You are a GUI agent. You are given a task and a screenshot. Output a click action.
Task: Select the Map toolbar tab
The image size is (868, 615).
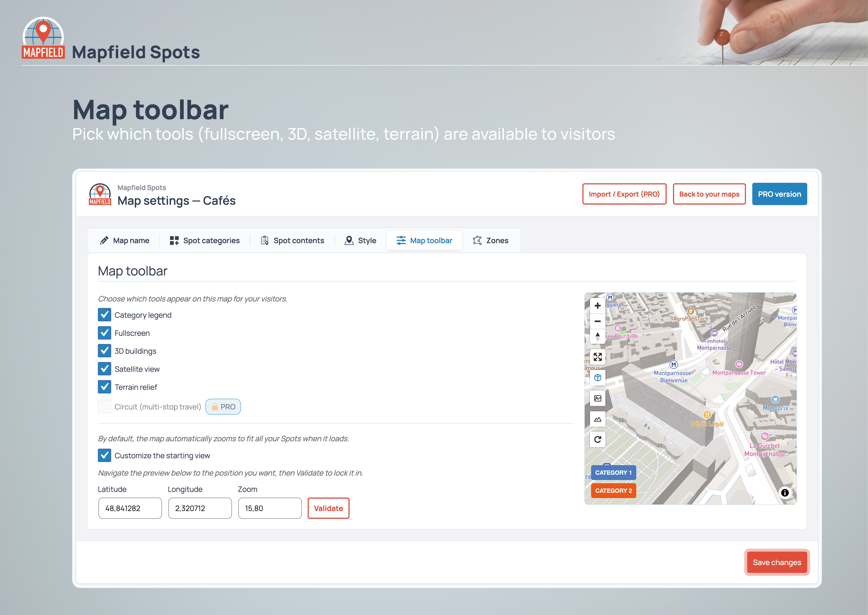click(x=424, y=240)
